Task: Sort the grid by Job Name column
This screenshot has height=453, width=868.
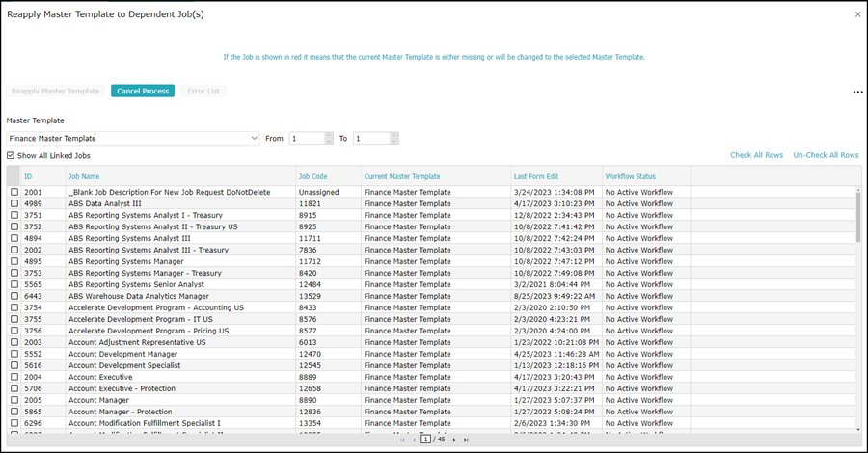Action: [84, 176]
